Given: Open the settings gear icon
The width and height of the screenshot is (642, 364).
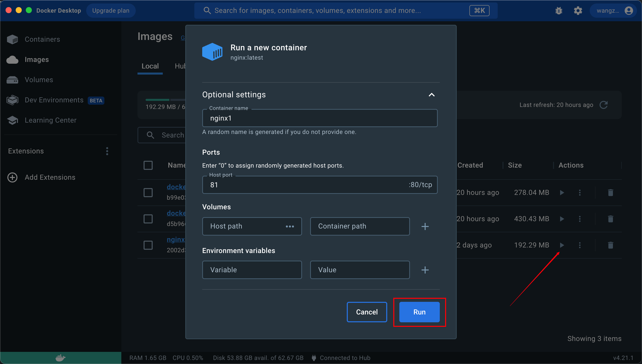Looking at the screenshot, I should [x=578, y=11].
